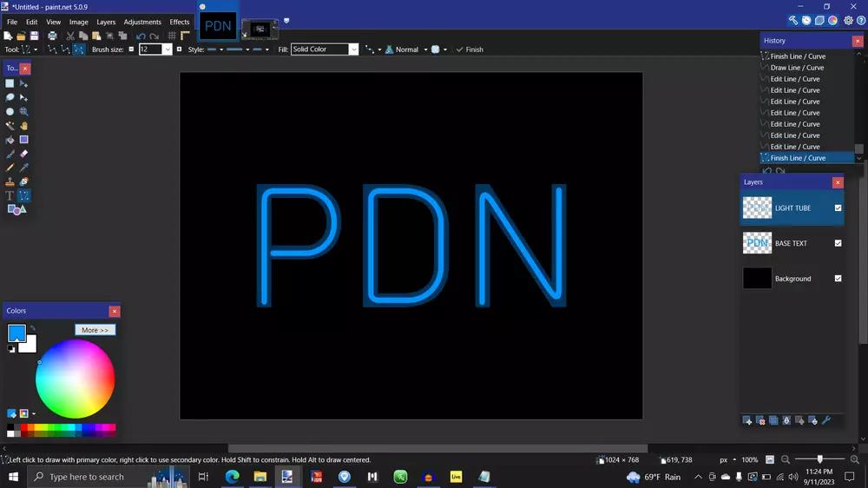
Task: Open px units dropdown in status bar
Action: [727, 459]
